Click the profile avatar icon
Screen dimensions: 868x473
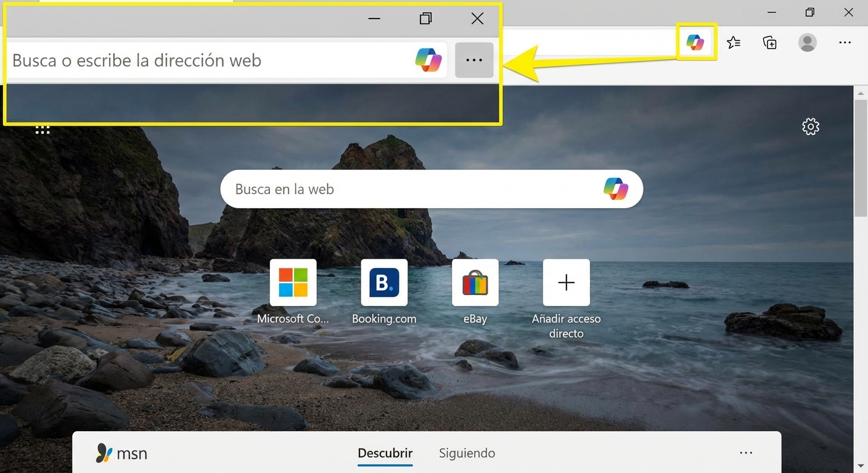808,42
